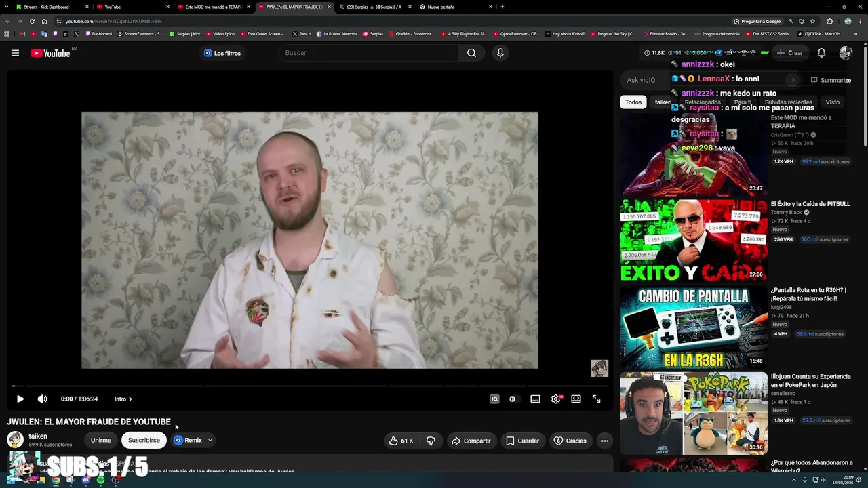Subscribe with the Suscribirse button
Screen dimensions: 868x488
pos(144,441)
